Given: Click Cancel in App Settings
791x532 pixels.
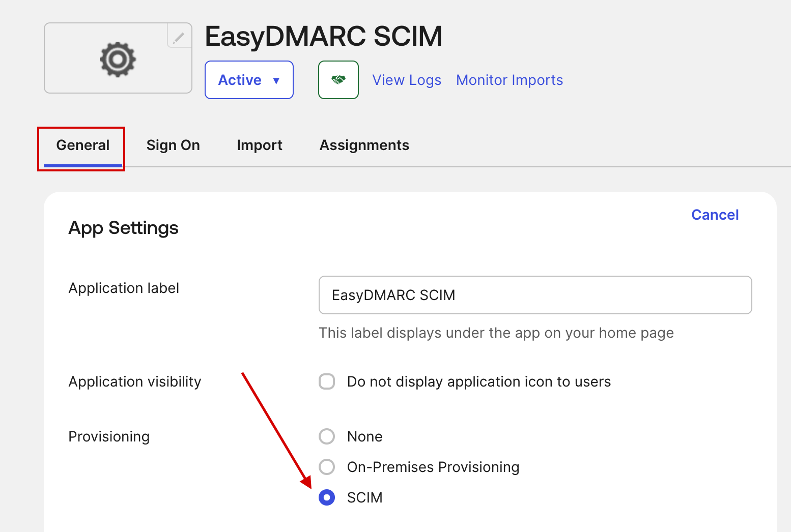Looking at the screenshot, I should (715, 215).
